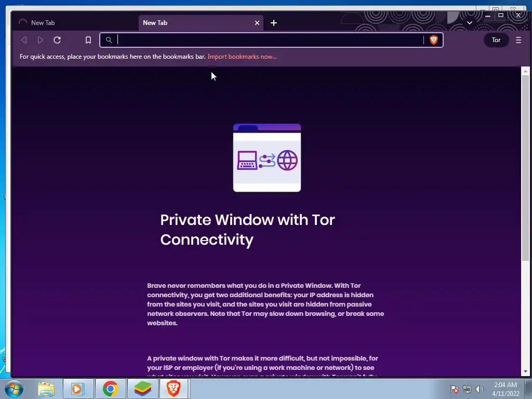
Task: Close the active New Tab
Action: [x=257, y=23]
